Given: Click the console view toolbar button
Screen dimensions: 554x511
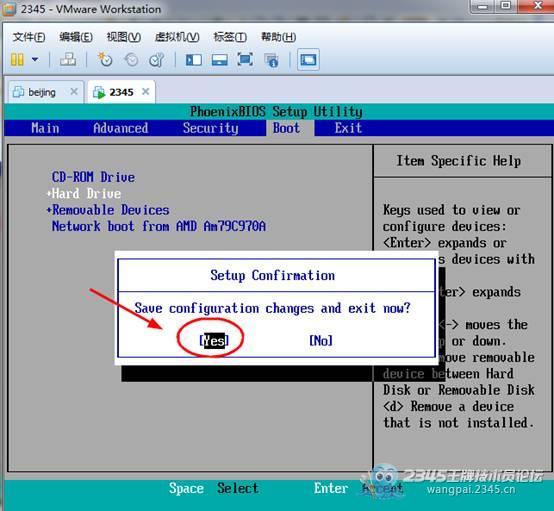Looking at the screenshot, I should [x=308, y=60].
